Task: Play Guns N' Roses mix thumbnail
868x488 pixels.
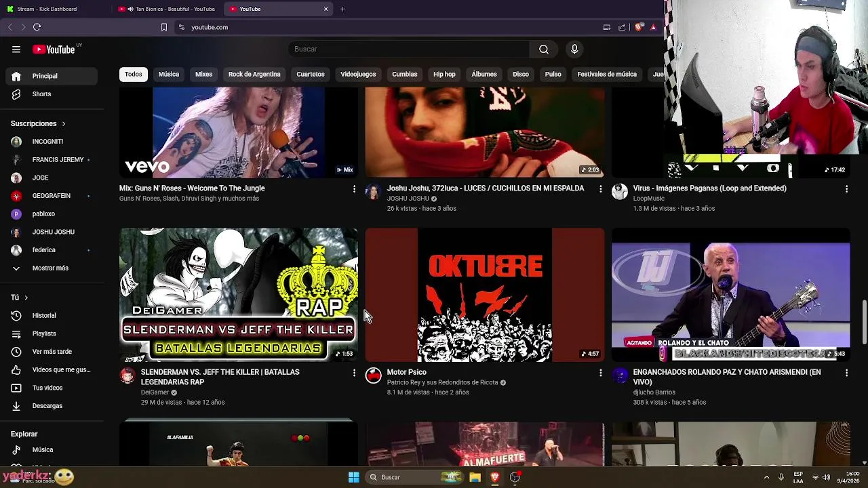Action: tap(239, 133)
